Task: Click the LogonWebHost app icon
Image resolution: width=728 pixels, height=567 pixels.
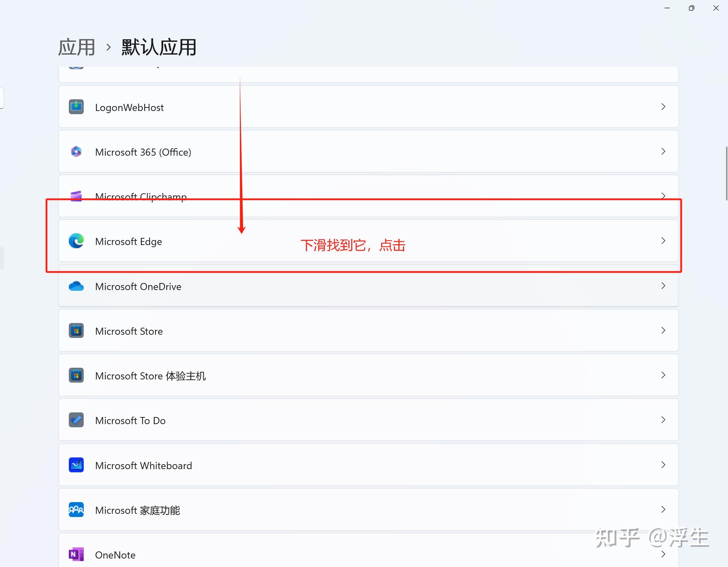Action: (76, 107)
